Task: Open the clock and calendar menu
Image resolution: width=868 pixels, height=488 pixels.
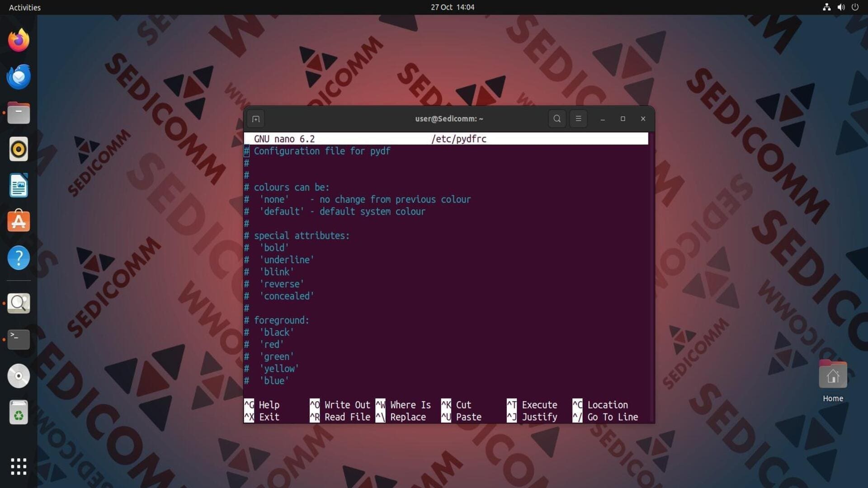Action: 452,7
